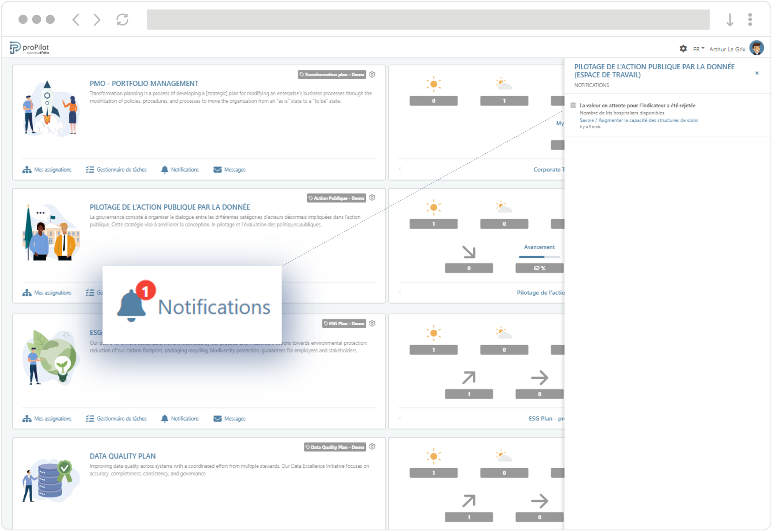The width and height of the screenshot is (773, 532).
Task: Click the gear icon on the Data Quality Plan card
Action: click(x=372, y=447)
